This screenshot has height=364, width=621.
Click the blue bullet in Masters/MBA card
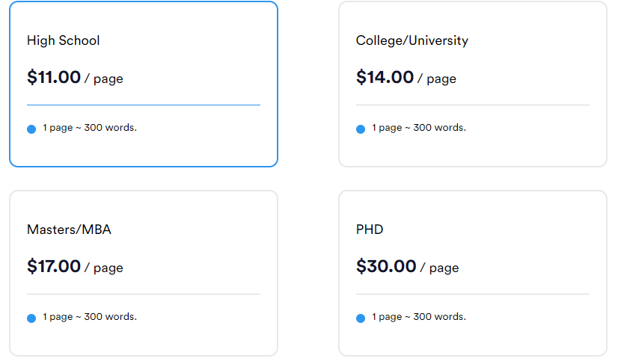[x=31, y=318]
